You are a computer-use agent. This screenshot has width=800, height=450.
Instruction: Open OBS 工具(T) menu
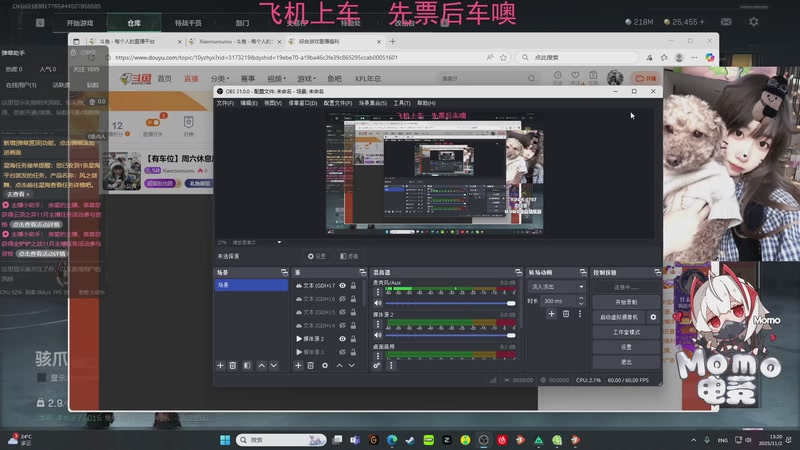(x=402, y=103)
